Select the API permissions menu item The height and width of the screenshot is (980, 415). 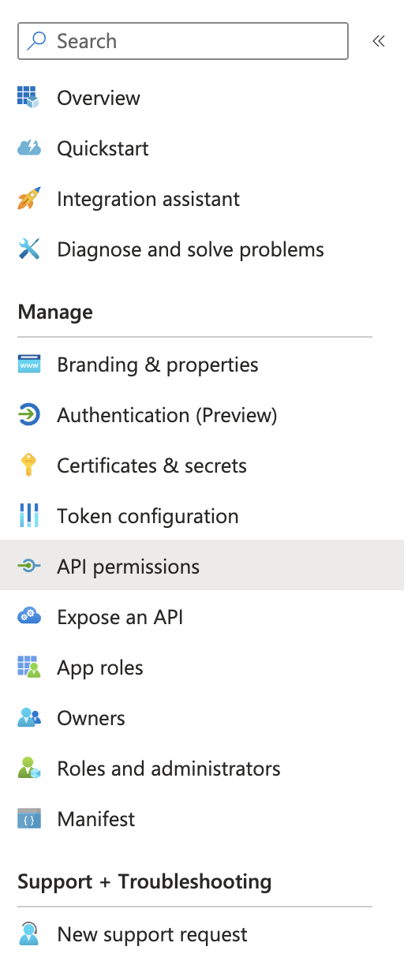pyautogui.click(x=202, y=567)
